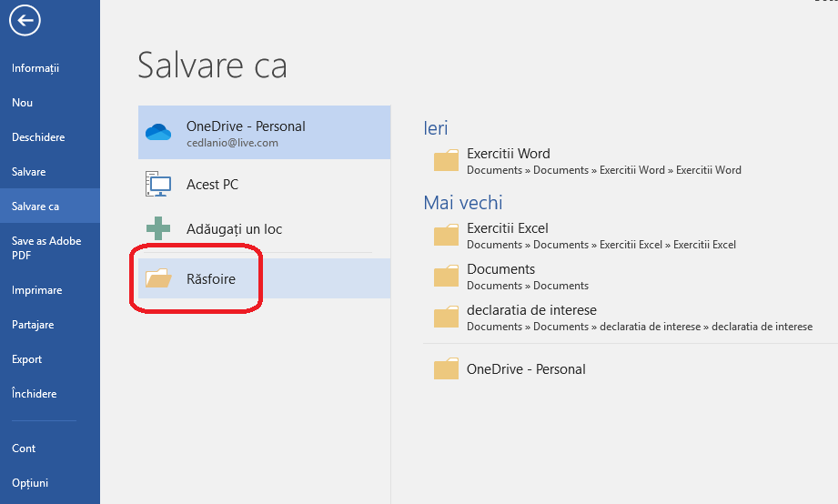Open Opțiuni at the sidebar bottom
Screen dimensions: 838x504
tap(30, 483)
